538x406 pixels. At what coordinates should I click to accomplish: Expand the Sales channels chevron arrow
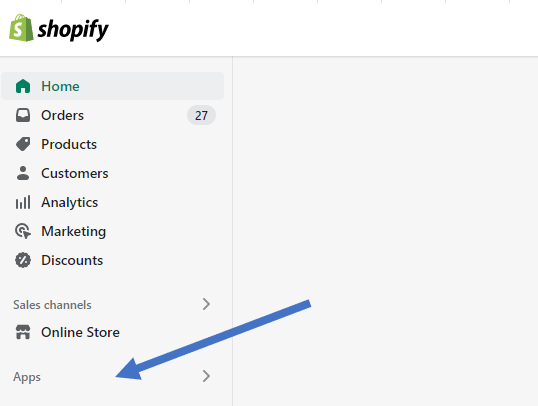206,304
